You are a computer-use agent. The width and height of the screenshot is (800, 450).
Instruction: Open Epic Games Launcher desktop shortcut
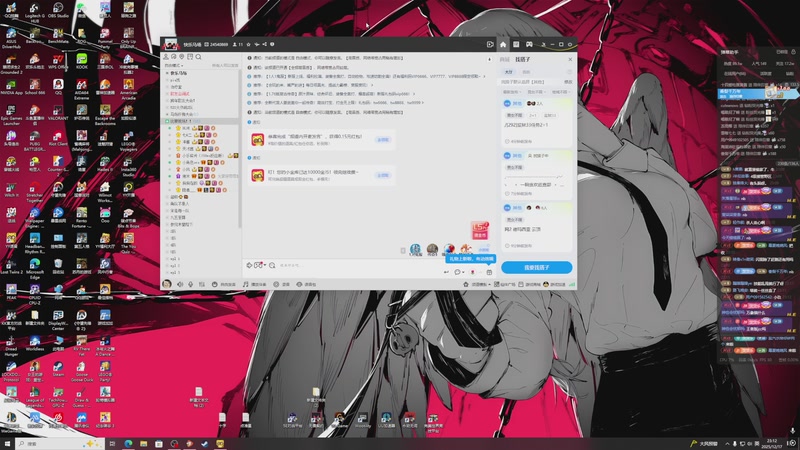pos(11,114)
